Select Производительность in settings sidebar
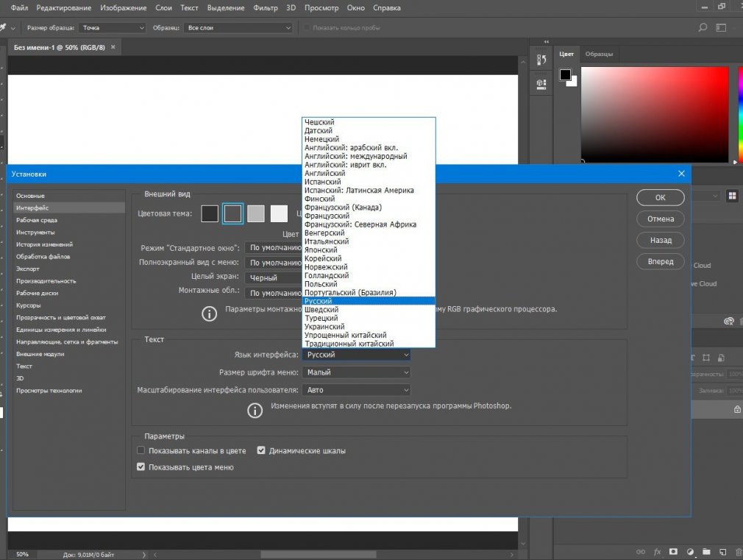Screen dimensions: 743x560 coord(69,280)
